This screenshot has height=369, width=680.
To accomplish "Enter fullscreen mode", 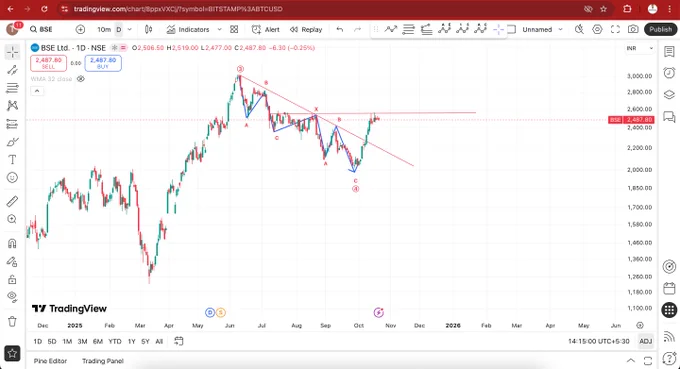I will click(x=615, y=29).
